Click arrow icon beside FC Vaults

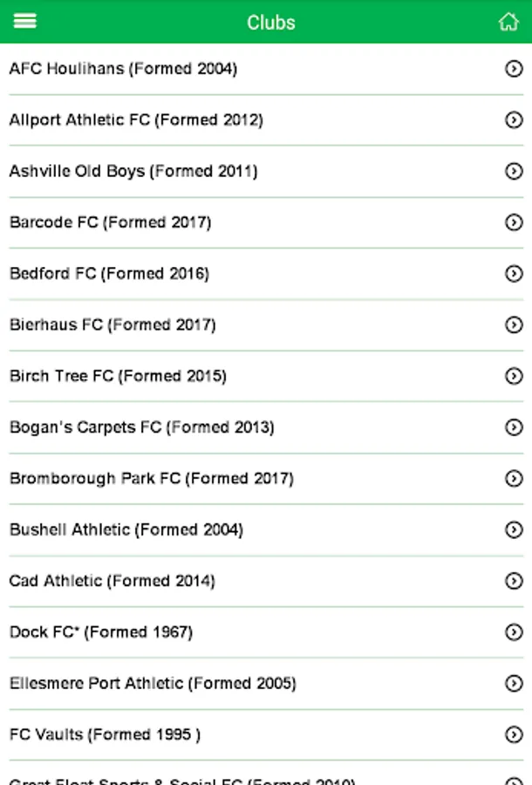[514, 734]
